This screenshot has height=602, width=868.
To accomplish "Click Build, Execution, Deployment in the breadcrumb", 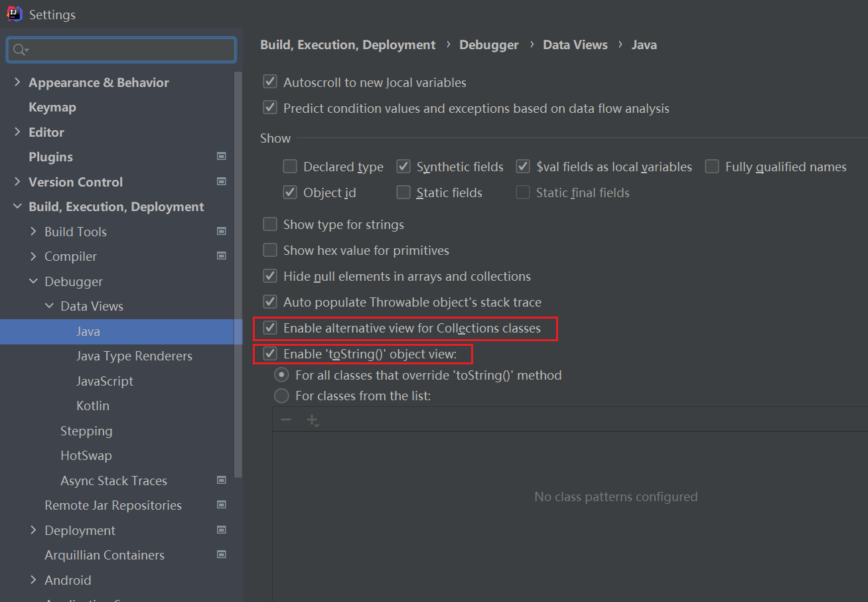I will pos(348,44).
